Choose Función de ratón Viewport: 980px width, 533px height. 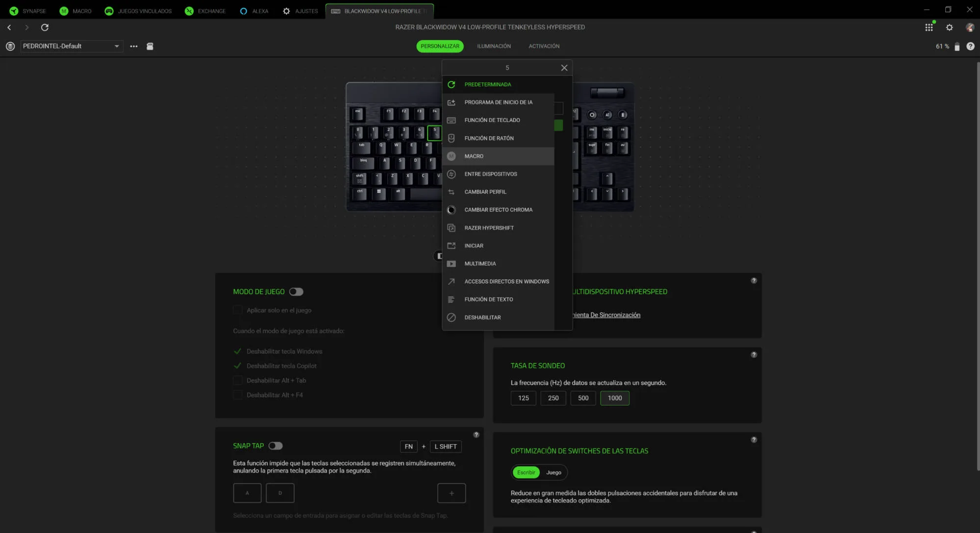[x=498, y=138]
